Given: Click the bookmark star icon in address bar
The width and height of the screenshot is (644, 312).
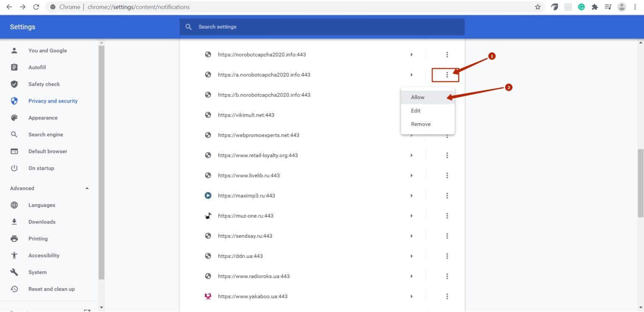Looking at the screenshot, I should [x=538, y=7].
